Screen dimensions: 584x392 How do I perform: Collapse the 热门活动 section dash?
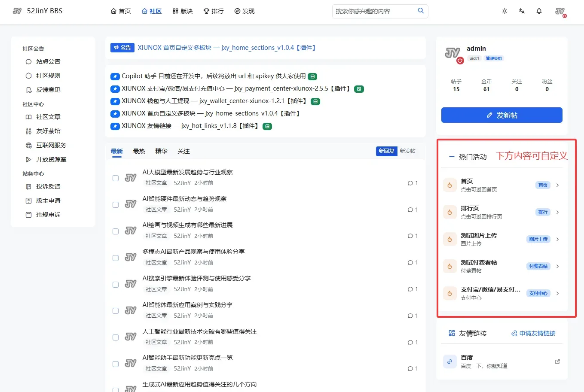point(452,157)
